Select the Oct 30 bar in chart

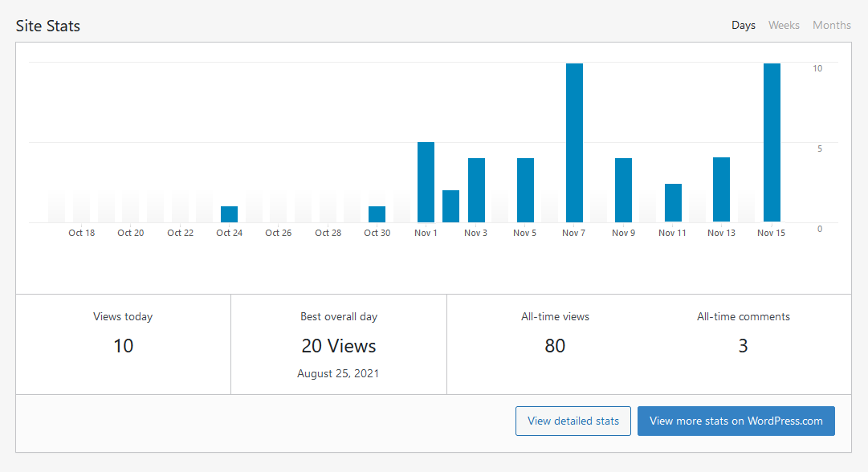(x=377, y=214)
